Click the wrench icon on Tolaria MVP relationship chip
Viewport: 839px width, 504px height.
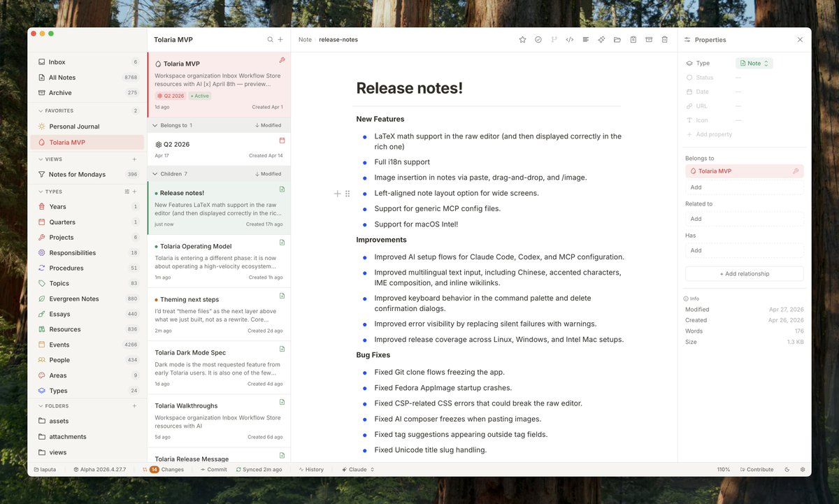(x=796, y=171)
